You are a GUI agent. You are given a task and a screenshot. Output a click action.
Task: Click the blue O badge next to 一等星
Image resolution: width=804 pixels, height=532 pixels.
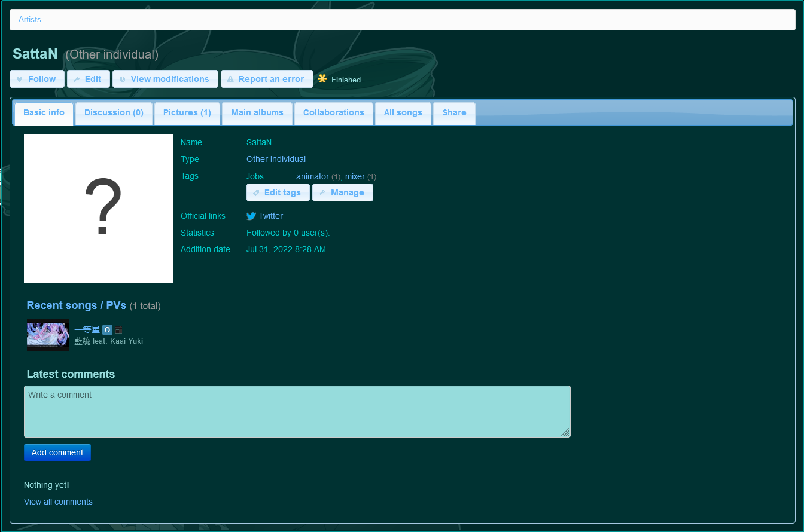107,329
